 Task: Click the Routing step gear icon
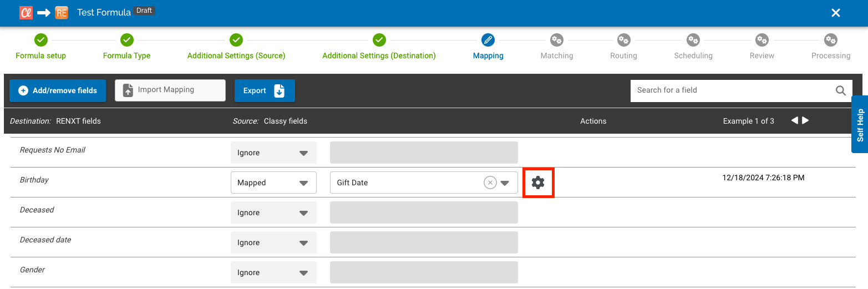tap(623, 40)
